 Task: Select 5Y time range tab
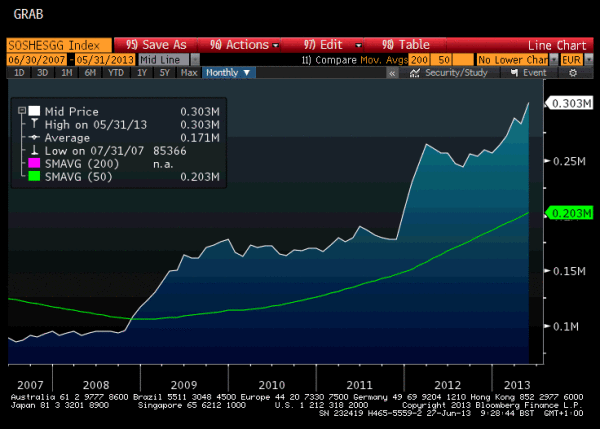click(x=165, y=73)
